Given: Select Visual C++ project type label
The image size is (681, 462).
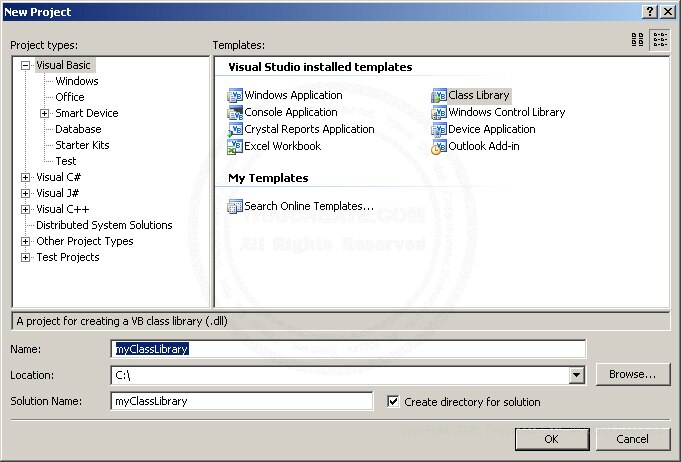Looking at the screenshot, I should pyautogui.click(x=63, y=209).
